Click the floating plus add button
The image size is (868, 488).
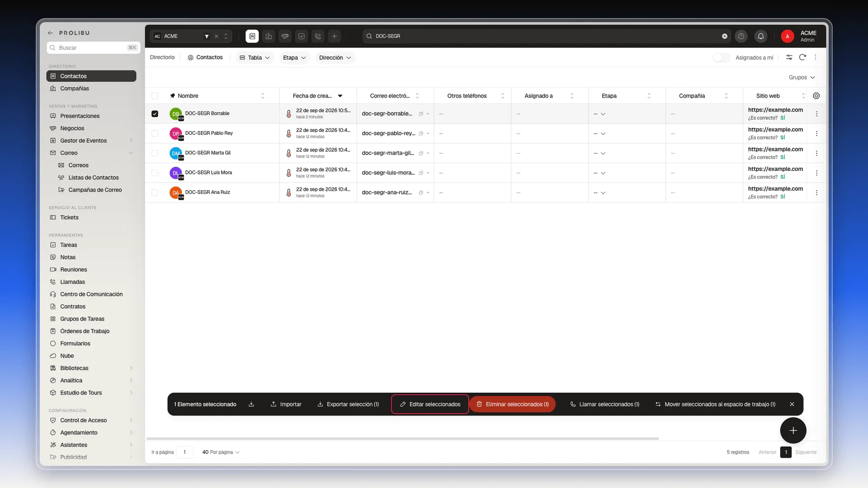[793, 431]
